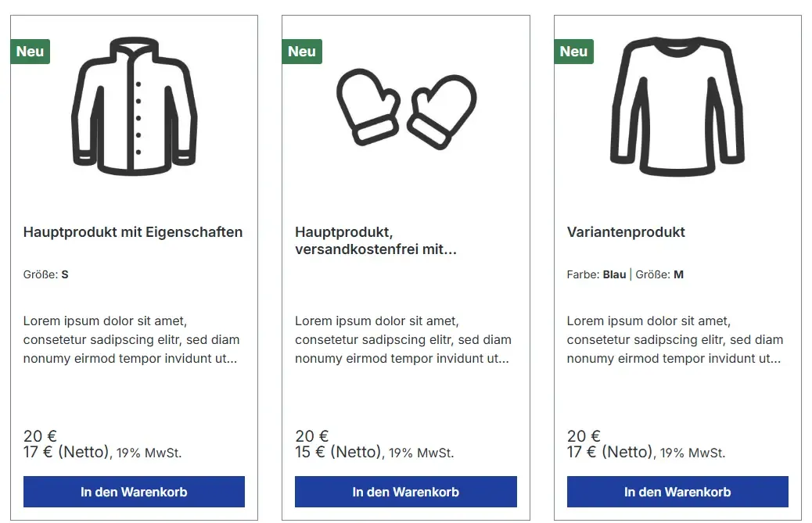Click the 'Größe: M' variant text
Screen dimensions: 812x523
coord(659,274)
